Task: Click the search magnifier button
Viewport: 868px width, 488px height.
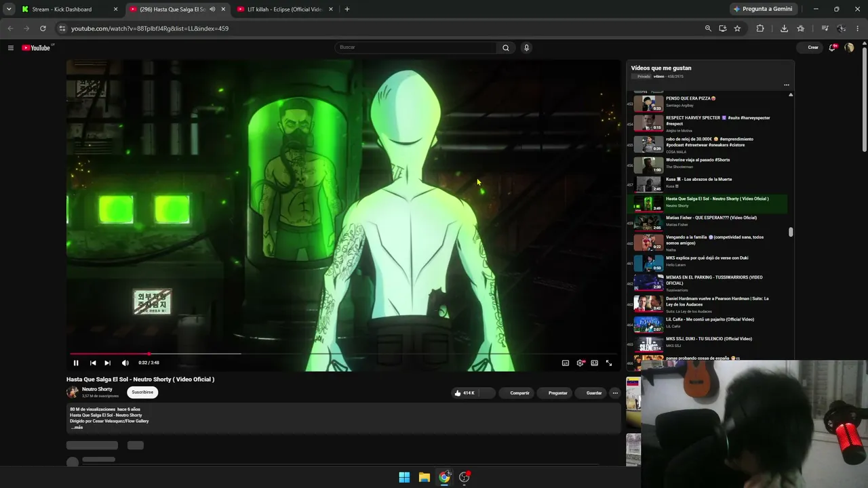Action: tap(505, 47)
